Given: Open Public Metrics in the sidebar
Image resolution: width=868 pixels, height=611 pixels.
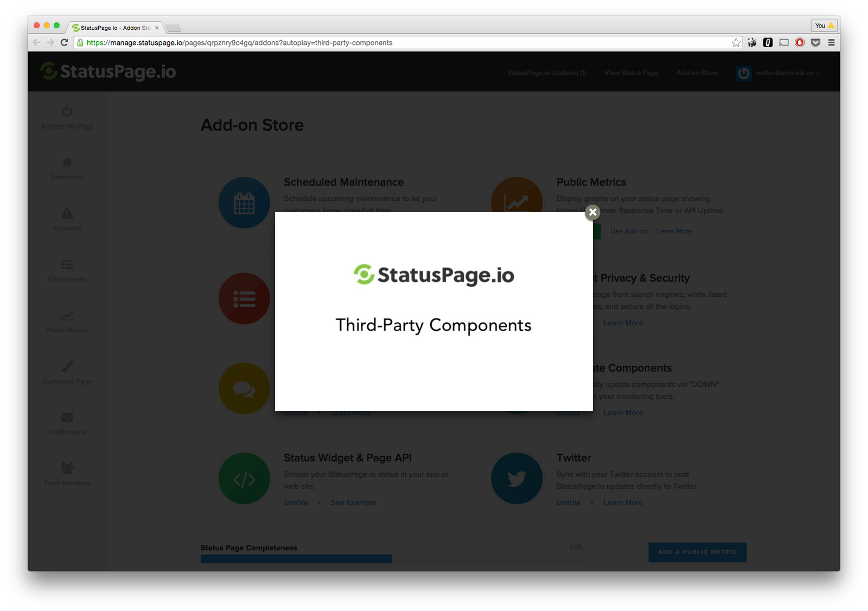Looking at the screenshot, I should (x=67, y=321).
